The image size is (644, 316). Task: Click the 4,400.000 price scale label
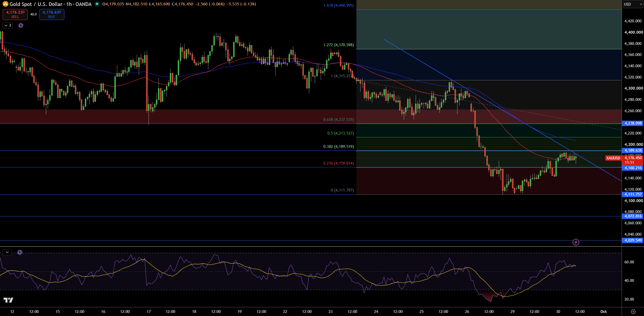tap(633, 32)
